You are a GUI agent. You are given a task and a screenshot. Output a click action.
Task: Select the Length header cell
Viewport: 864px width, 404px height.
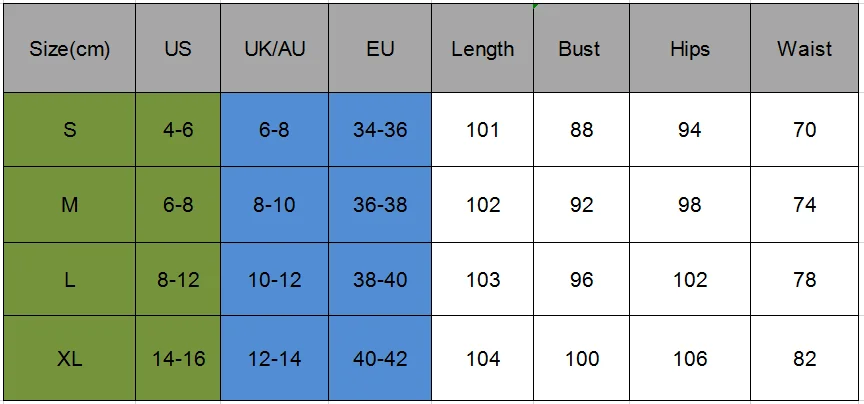483,49
